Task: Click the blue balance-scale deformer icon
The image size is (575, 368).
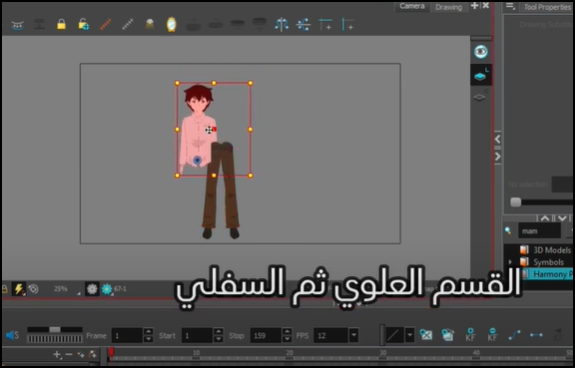Action: (281, 25)
